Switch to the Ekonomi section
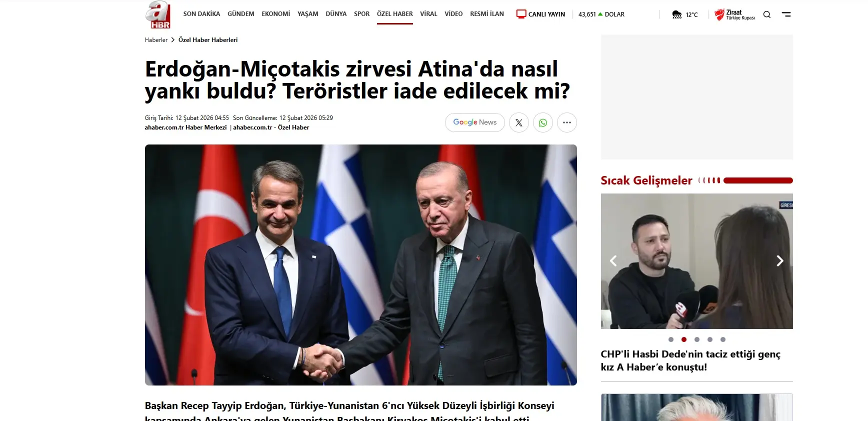The width and height of the screenshot is (868, 421). point(275,14)
